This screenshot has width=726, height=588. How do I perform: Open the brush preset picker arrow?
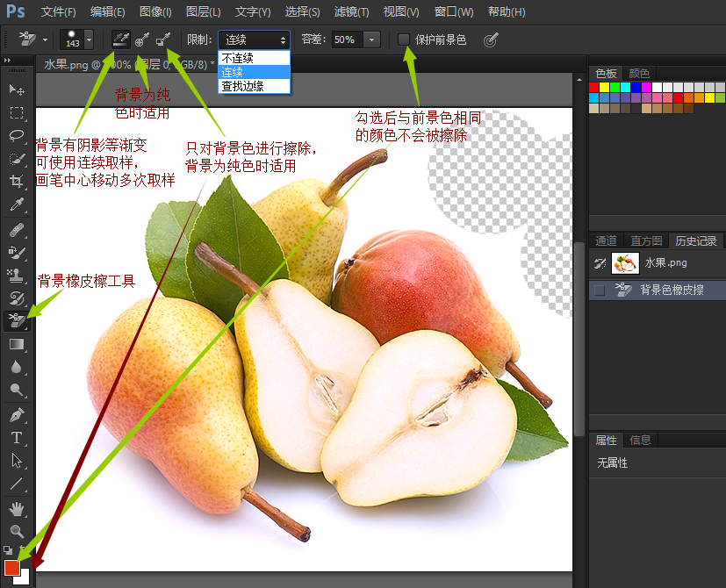point(89,39)
